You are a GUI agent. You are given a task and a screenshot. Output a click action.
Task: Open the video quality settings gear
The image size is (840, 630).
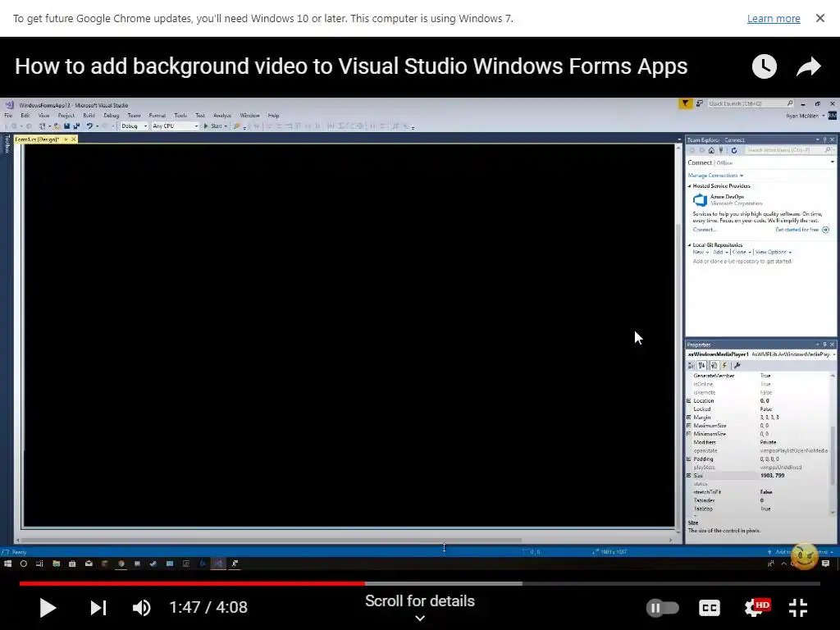click(x=756, y=608)
